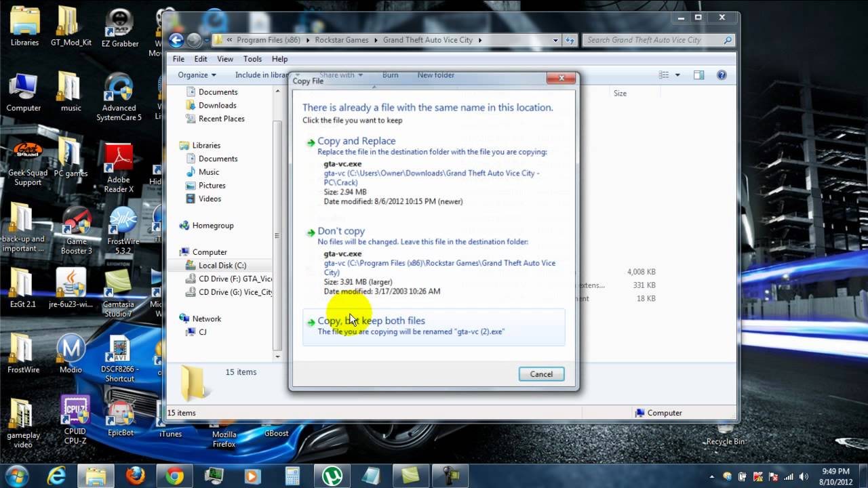The image size is (868, 488).
Task: Click Rockstar Games in address path
Action: 342,40
